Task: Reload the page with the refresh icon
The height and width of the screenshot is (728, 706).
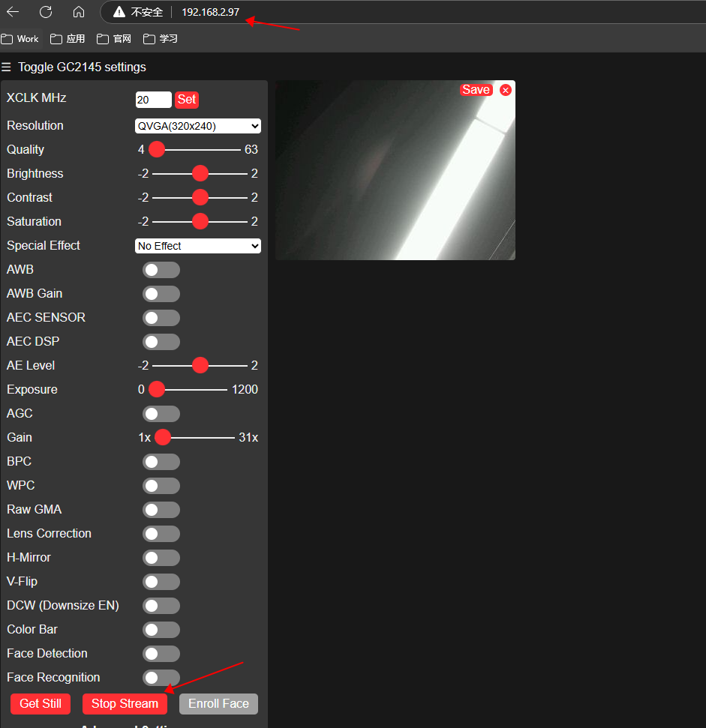Action: (46, 11)
